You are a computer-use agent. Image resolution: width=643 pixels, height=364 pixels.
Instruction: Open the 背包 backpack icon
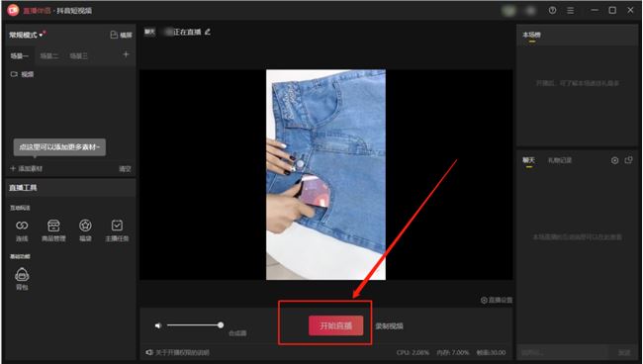[22, 274]
